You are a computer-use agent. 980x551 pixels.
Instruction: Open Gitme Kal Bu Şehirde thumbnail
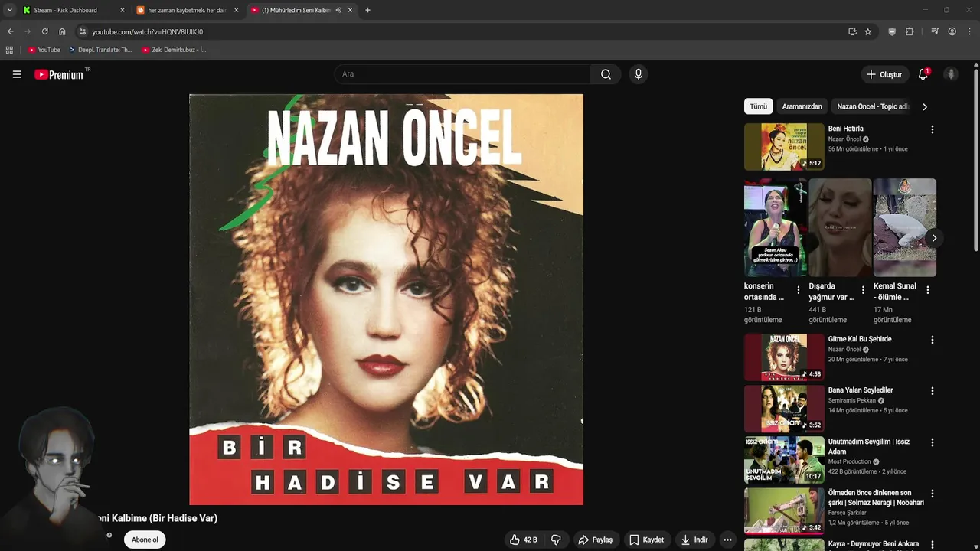click(784, 357)
